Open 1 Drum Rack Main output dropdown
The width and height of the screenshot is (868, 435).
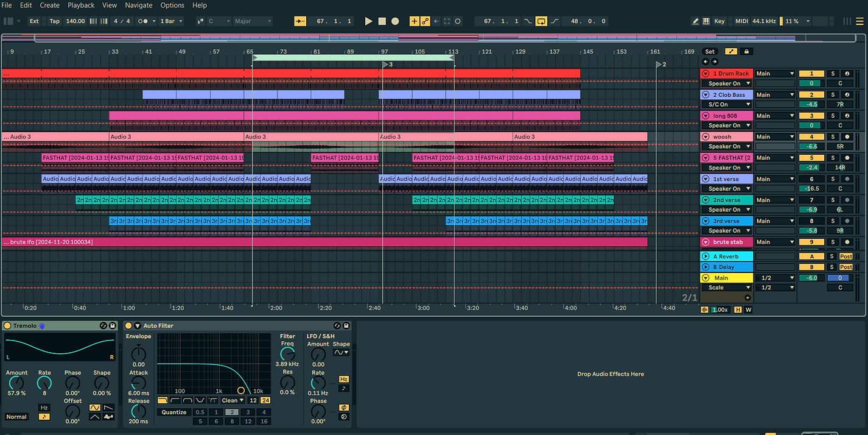pyautogui.click(x=775, y=74)
